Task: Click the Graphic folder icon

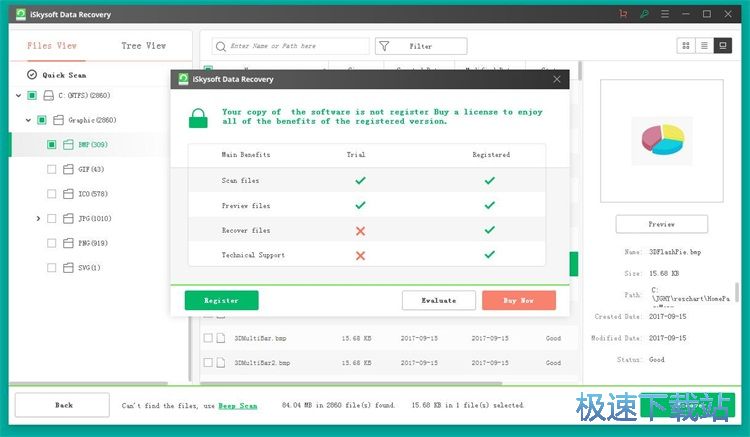Action: pos(58,120)
